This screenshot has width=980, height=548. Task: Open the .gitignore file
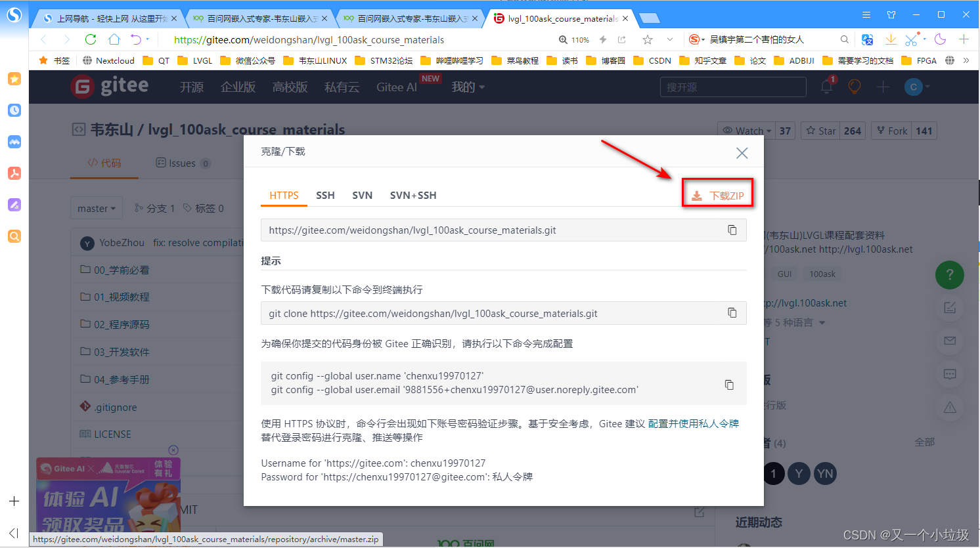(x=115, y=407)
